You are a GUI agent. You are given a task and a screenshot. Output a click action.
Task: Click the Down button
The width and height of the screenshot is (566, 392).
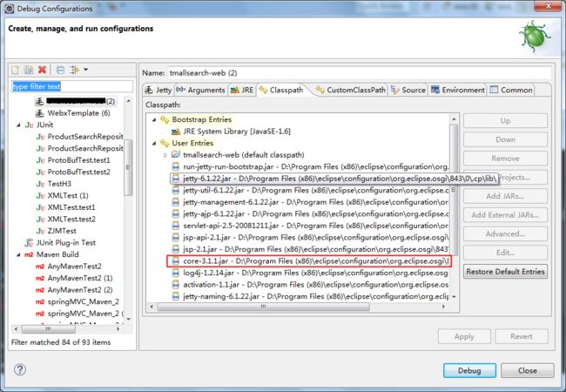pos(505,139)
